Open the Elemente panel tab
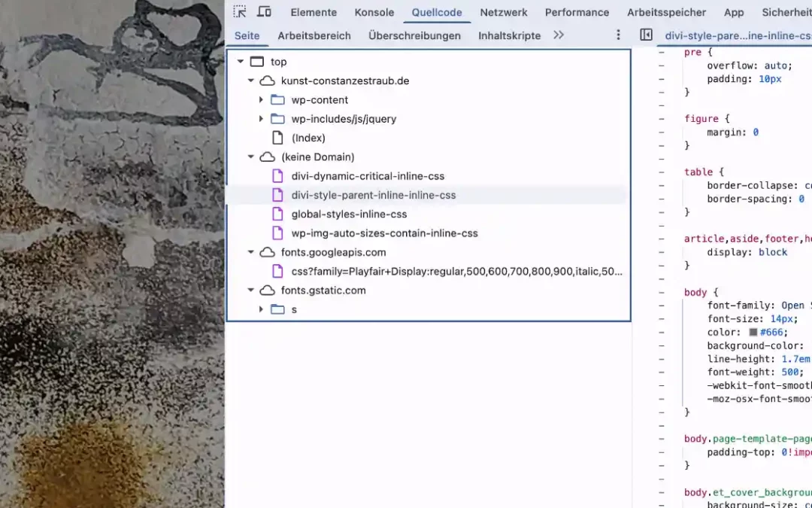The width and height of the screenshot is (812, 508). [314, 13]
